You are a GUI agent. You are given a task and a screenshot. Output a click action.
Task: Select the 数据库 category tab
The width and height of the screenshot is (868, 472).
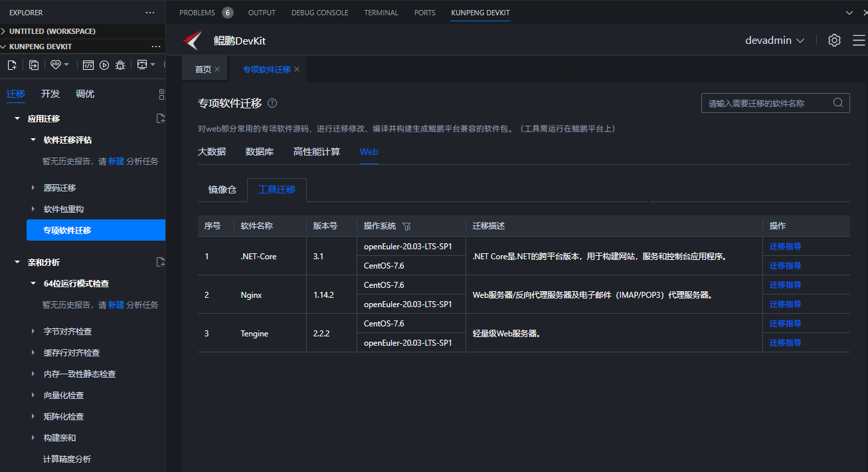coord(260,152)
